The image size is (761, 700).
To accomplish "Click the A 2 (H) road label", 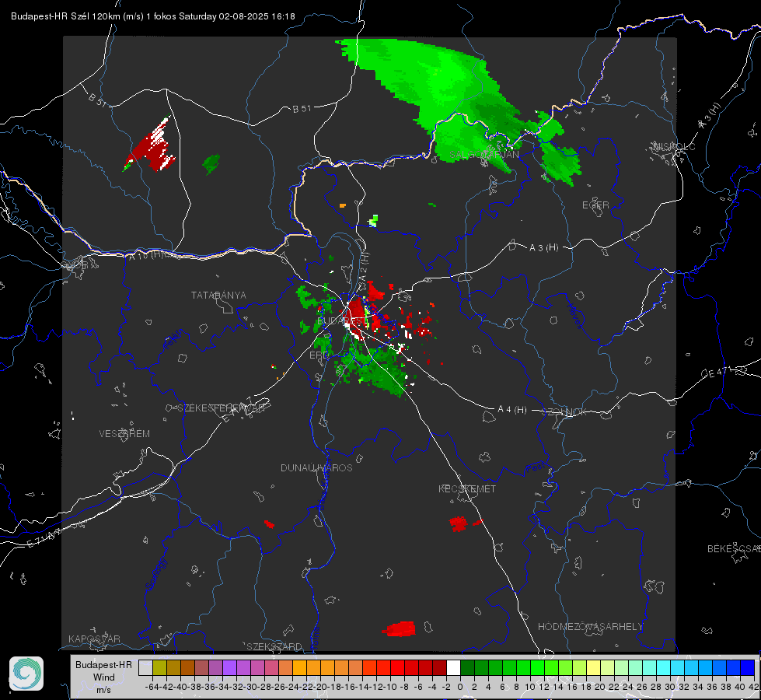I will (364, 265).
